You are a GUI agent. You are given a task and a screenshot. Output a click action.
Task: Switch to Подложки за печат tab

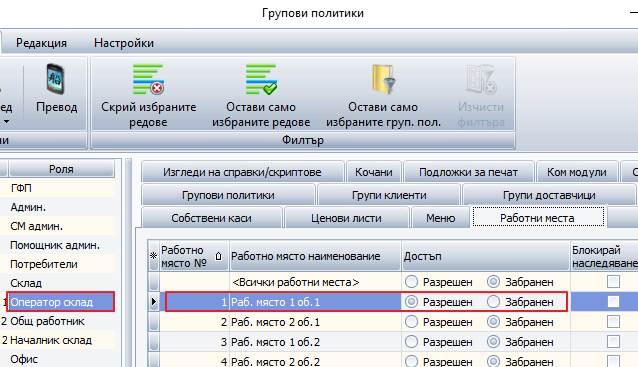(x=468, y=172)
